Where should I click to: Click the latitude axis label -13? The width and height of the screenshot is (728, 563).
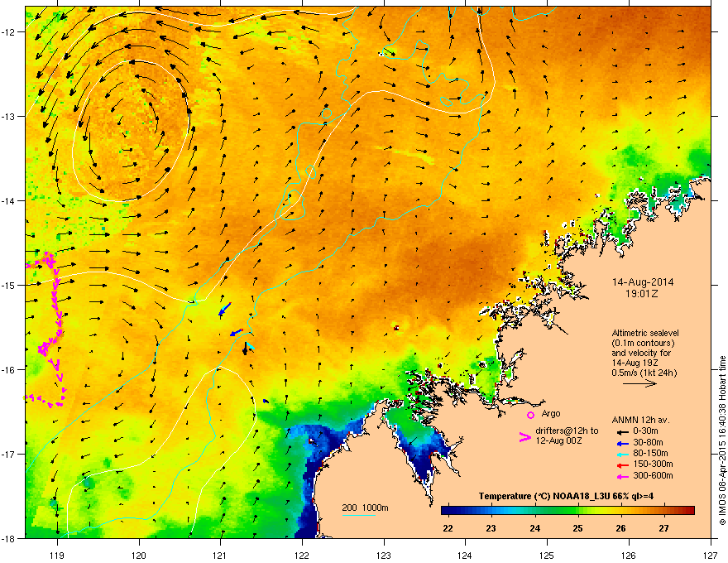click(x=8, y=116)
